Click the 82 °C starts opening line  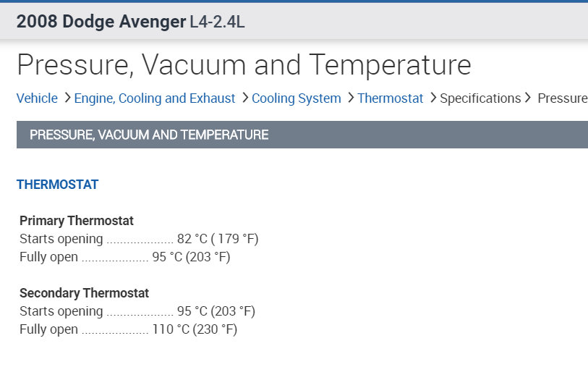pyautogui.click(x=139, y=239)
